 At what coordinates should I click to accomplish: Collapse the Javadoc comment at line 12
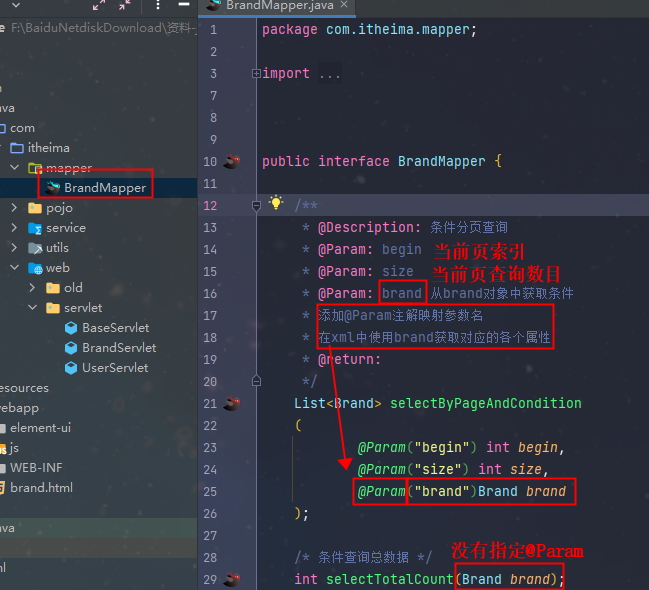tap(256, 205)
